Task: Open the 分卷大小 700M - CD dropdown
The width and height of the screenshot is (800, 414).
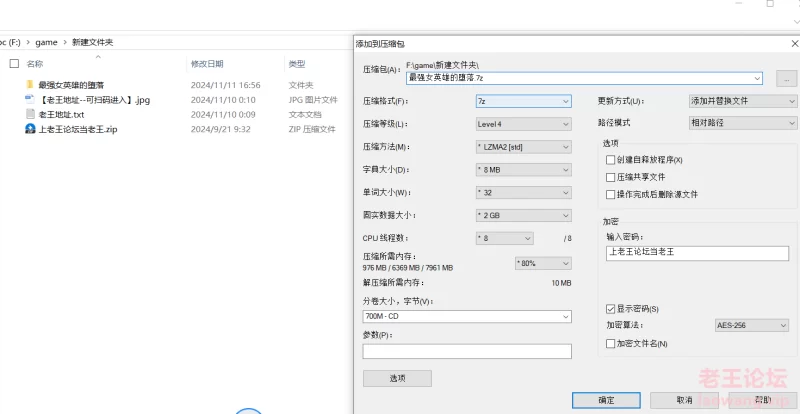Action: click(x=467, y=316)
